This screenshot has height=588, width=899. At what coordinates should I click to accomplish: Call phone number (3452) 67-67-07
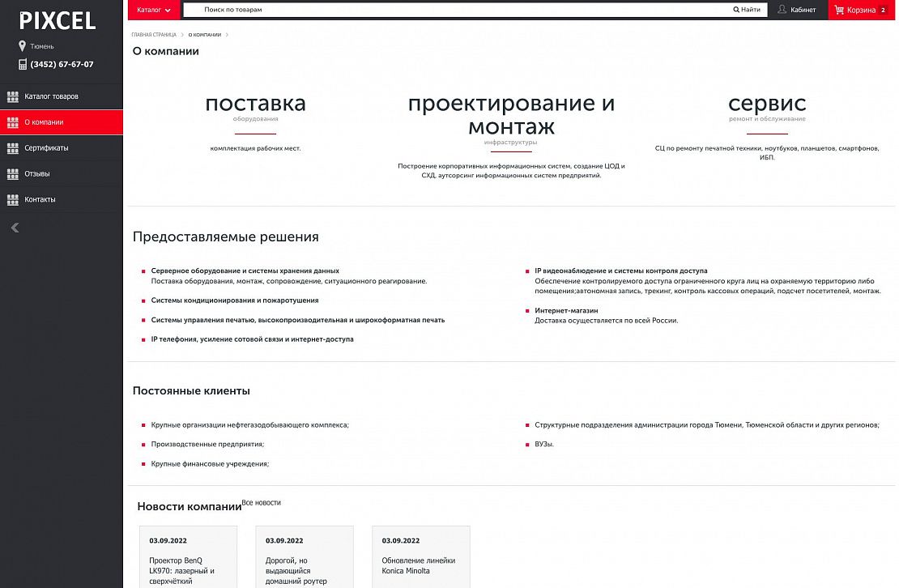[62, 64]
